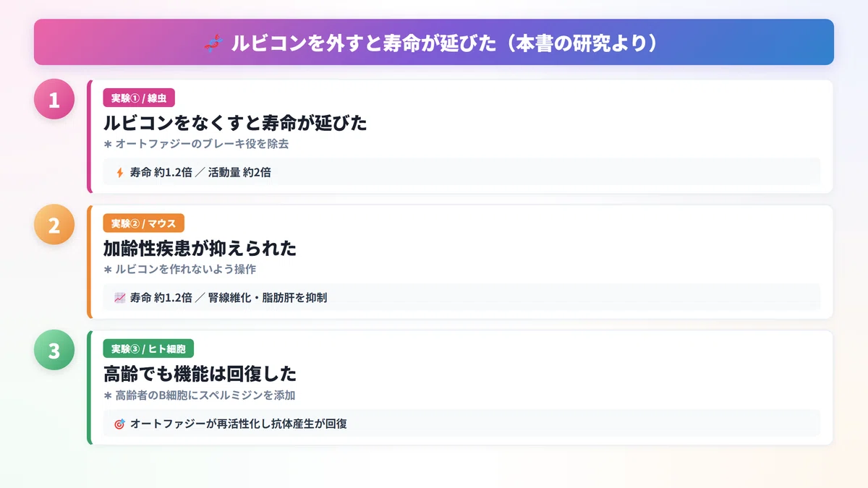Screen dimensions: 868x488
Task: Select the 実験② / マウス tag
Action: pos(144,223)
